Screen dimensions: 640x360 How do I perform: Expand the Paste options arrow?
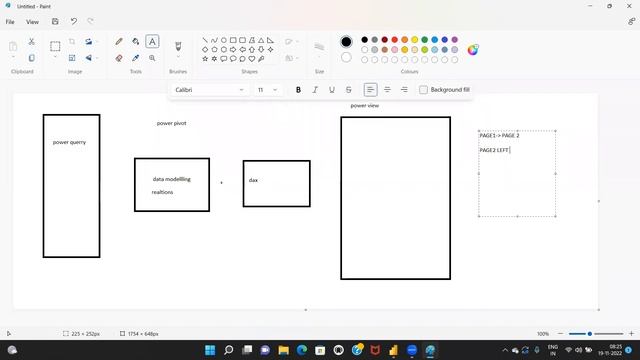coord(13,58)
